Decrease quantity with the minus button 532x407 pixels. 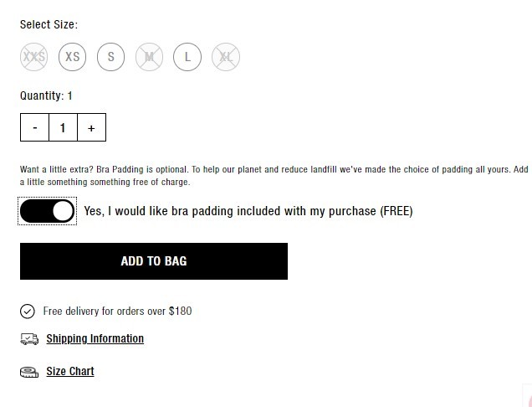tap(34, 127)
